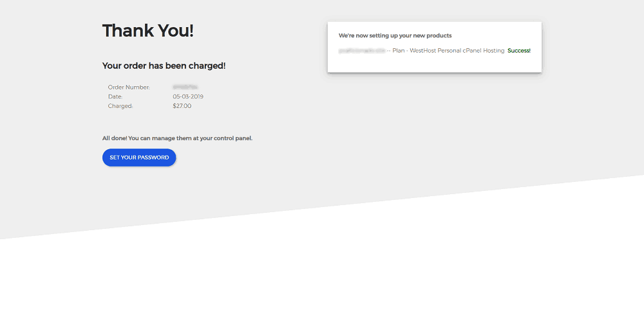The image size is (644, 317).
Task: Click the blurred domain name in products card
Action: (x=362, y=51)
